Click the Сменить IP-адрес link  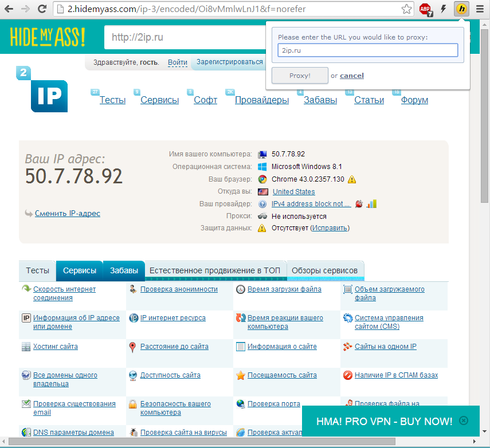(x=68, y=213)
